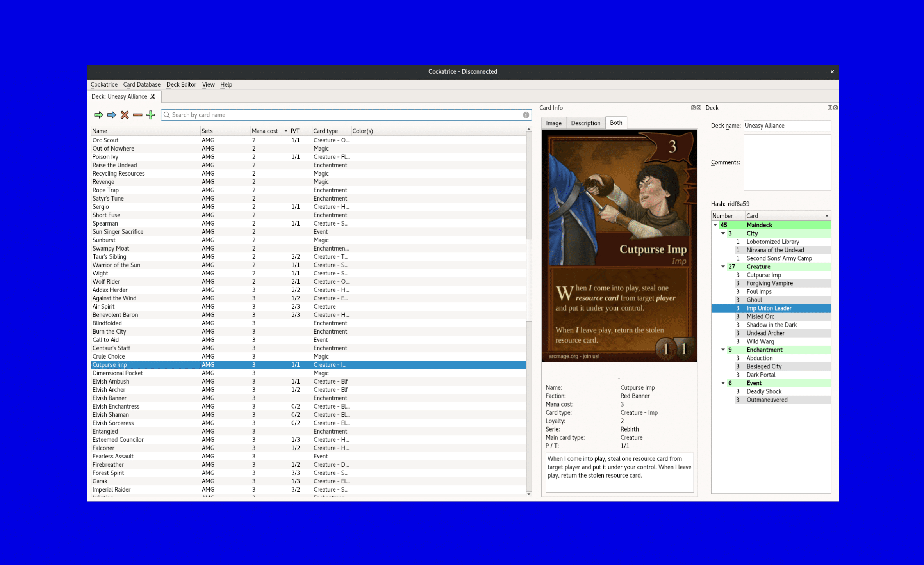This screenshot has height=565, width=924.
Task: Select the Forest Spirit row
Action: coord(309,473)
